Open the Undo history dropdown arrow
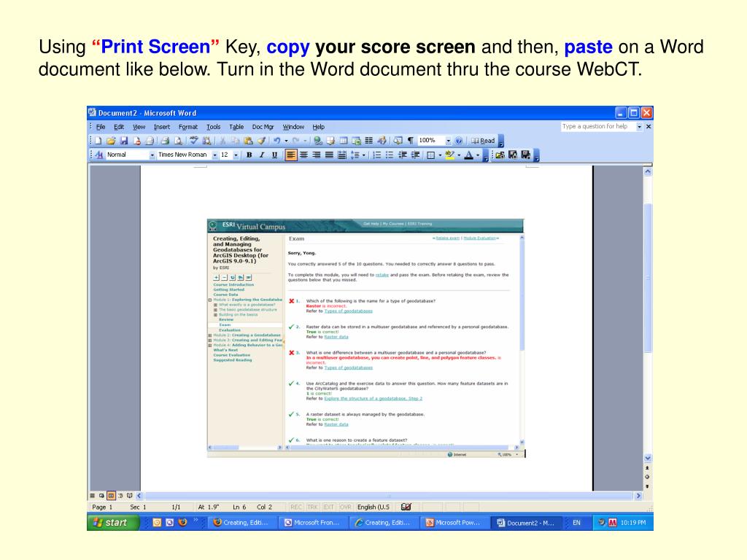This screenshot has height=560, width=747. tap(286, 141)
